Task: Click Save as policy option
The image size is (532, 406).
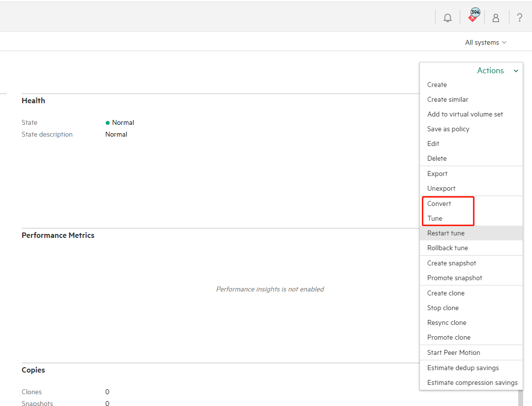Action: pos(448,129)
